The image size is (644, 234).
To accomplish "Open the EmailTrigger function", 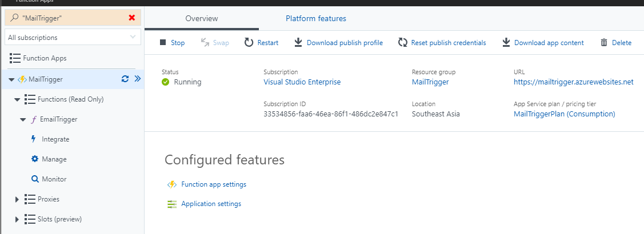I will [x=58, y=119].
